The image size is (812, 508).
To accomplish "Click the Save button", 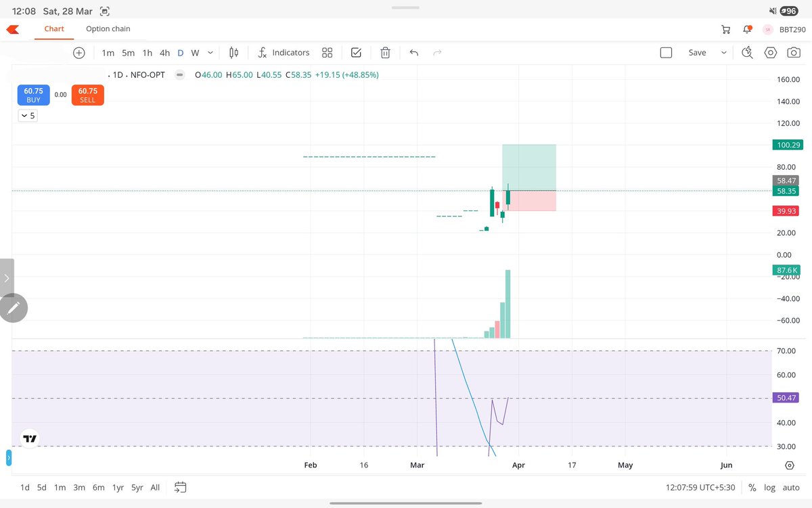I will [x=697, y=53].
